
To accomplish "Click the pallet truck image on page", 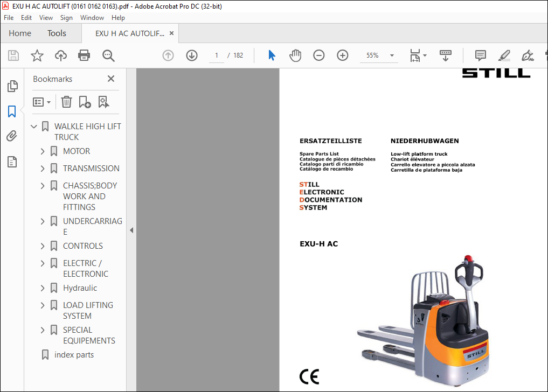I will (424, 320).
